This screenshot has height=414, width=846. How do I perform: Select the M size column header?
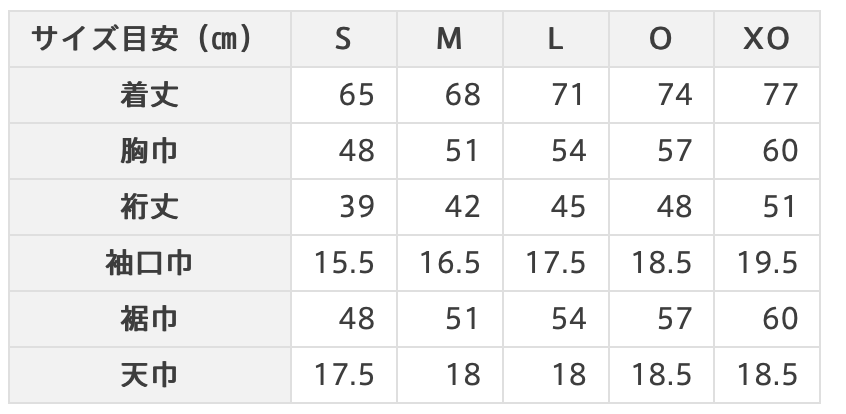click(x=450, y=39)
